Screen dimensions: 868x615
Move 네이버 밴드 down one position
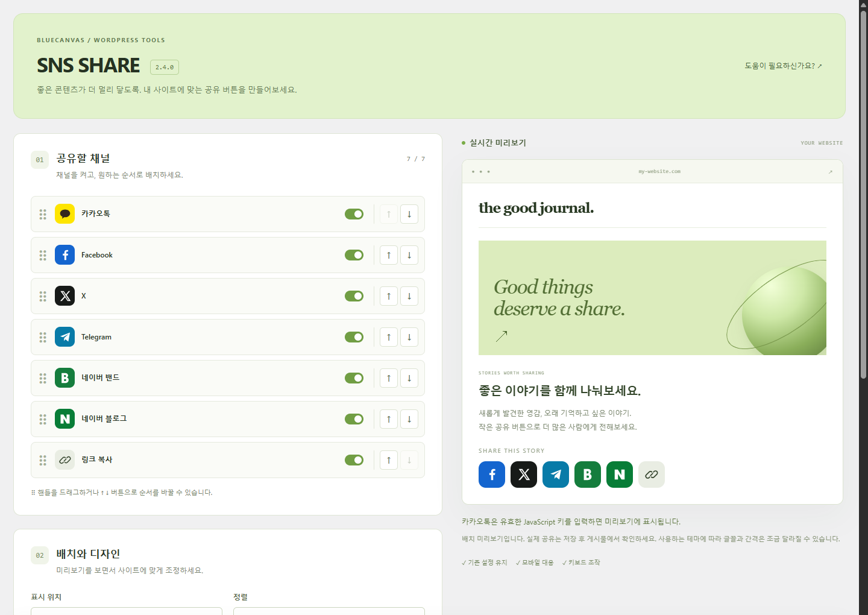pyautogui.click(x=409, y=378)
